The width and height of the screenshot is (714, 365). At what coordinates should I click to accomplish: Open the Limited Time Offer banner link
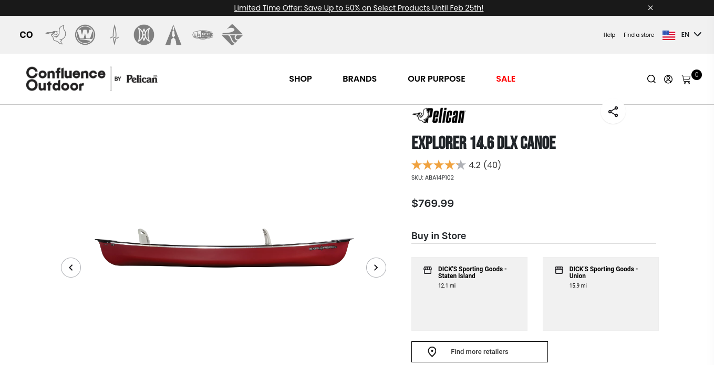coord(358,8)
